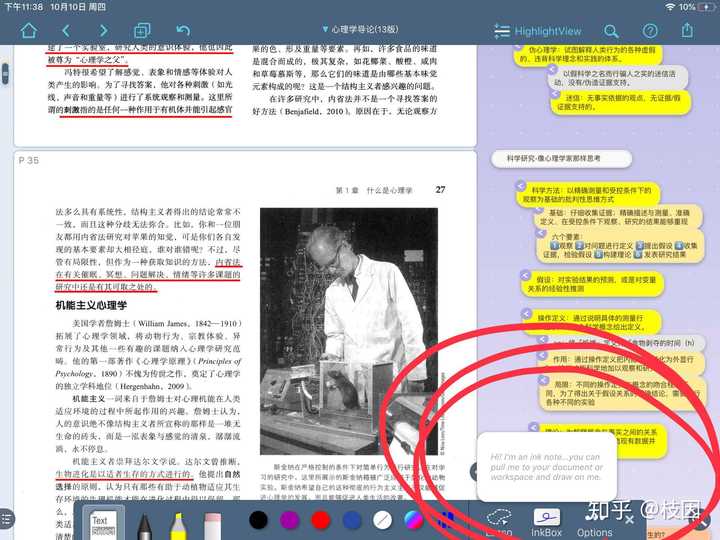Image resolution: width=720 pixels, height=540 pixels.
Task: Select the 局限 beige note text
Action: (622, 393)
